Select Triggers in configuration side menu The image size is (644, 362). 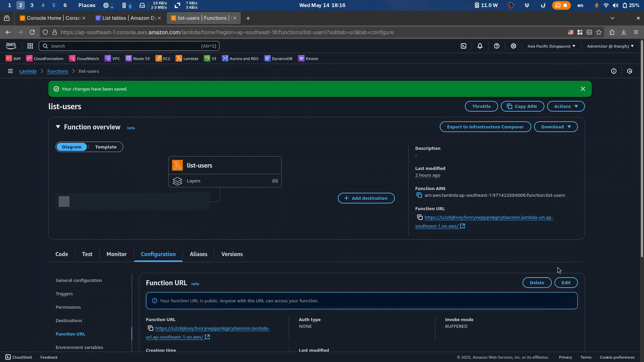(x=64, y=294)
